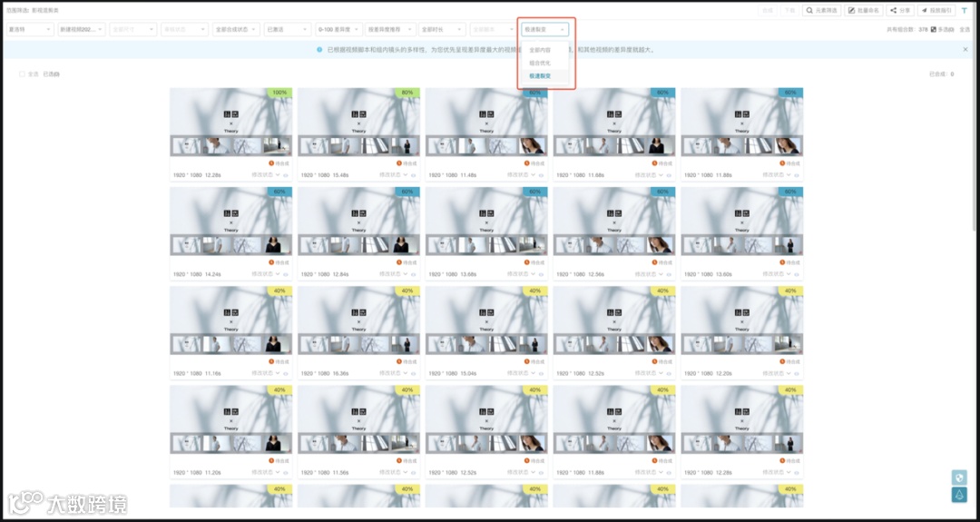The image size is (980, 522).
Task: Open the 已激活 dropdown filter
Action: 288,29
